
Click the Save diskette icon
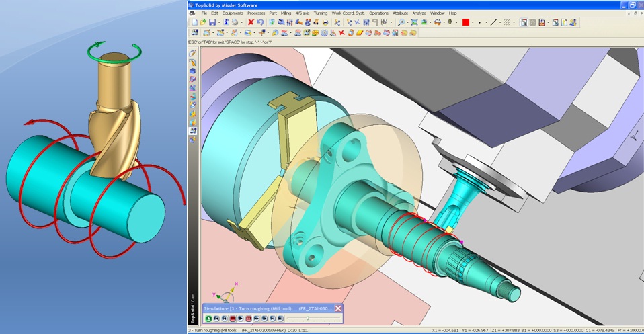coord(212,22)
